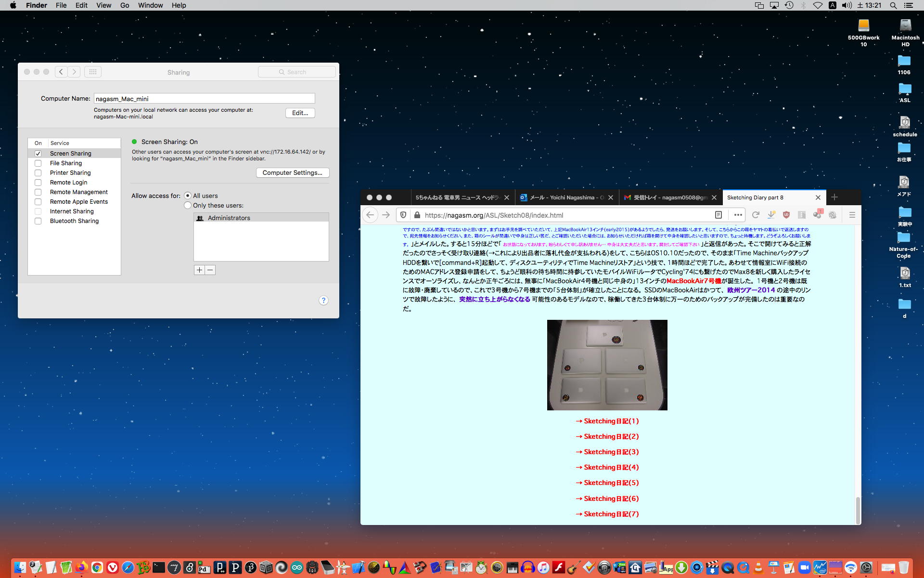Enable the File Sharing checkbox

(x=38, y=163)
